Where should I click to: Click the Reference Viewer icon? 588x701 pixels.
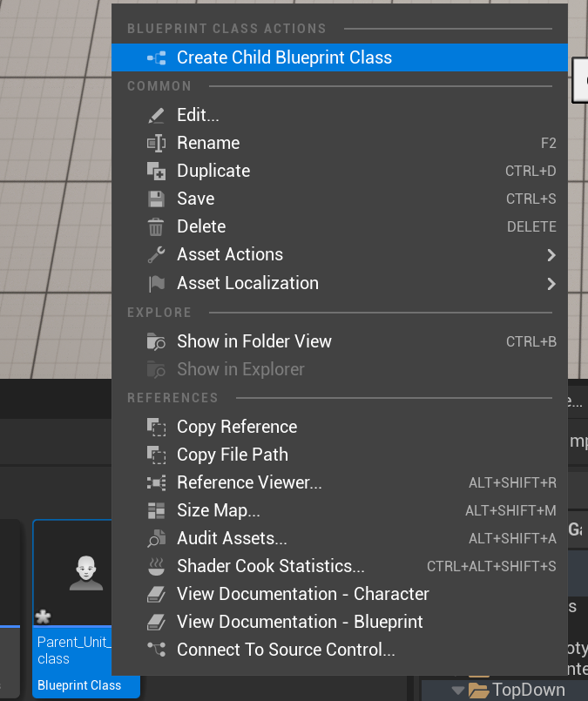157,482
